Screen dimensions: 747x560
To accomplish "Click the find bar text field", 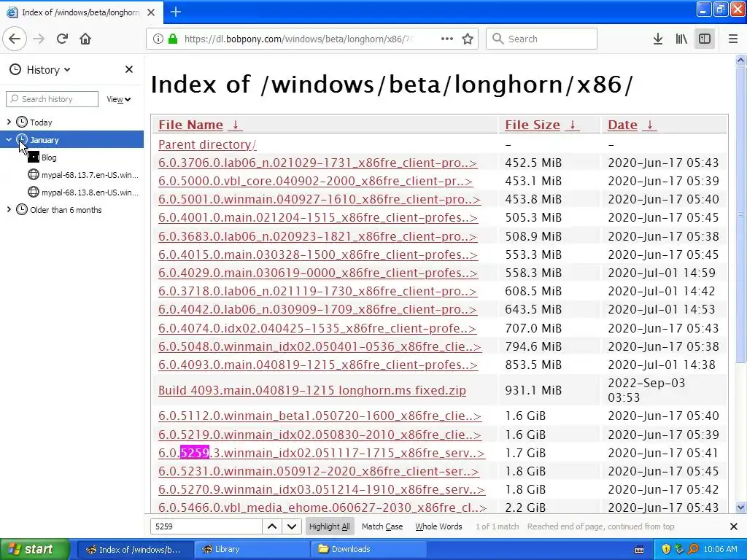I will click(x=206, y=526).
